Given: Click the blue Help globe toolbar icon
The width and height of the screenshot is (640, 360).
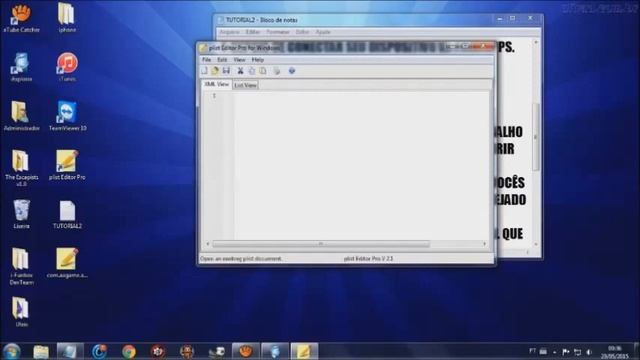Looking at the screenshot, I should (292, 71).
